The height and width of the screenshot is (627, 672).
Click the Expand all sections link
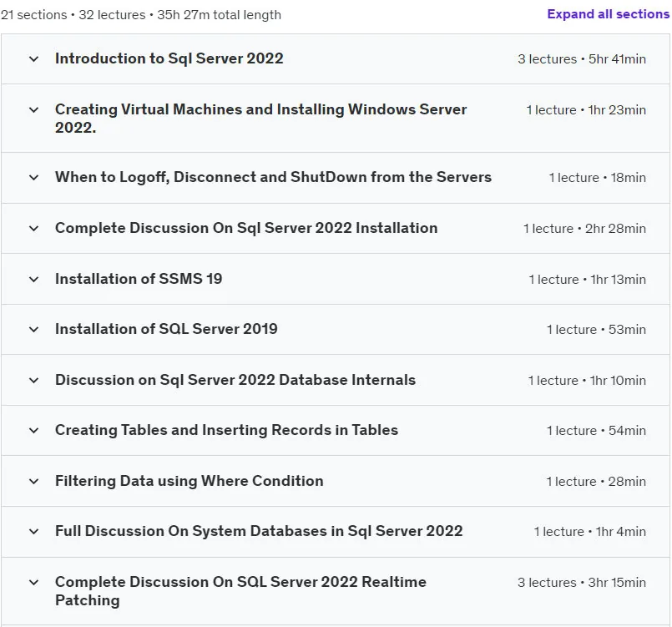point(609,14)
